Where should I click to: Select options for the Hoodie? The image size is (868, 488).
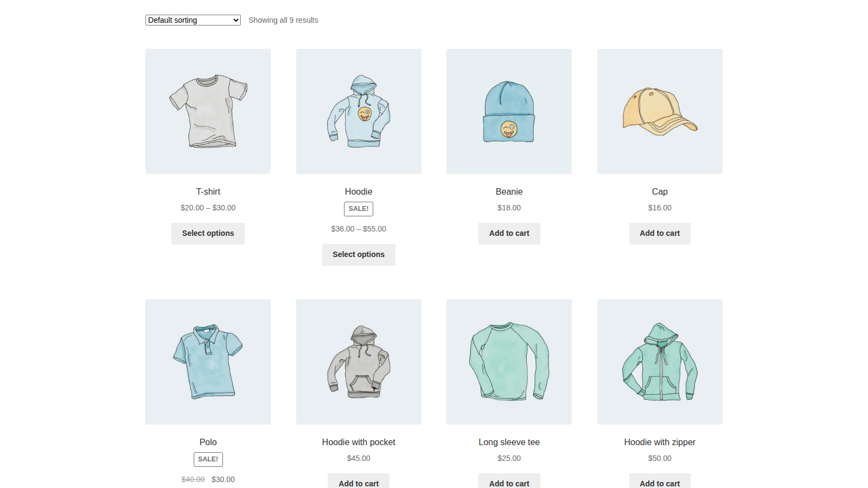(359, 254)
